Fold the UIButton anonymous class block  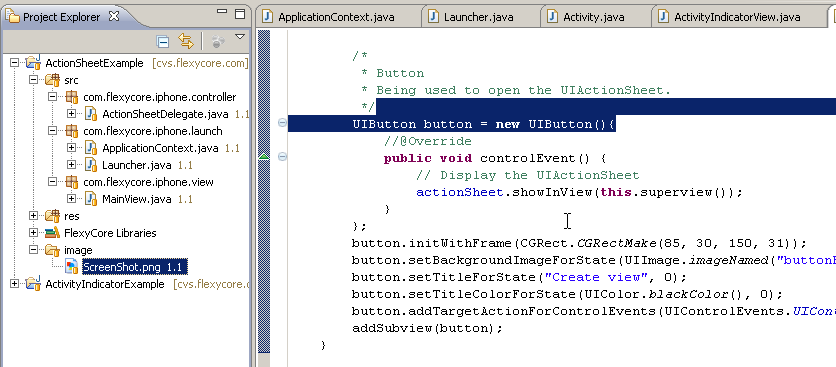coord(283,123)
